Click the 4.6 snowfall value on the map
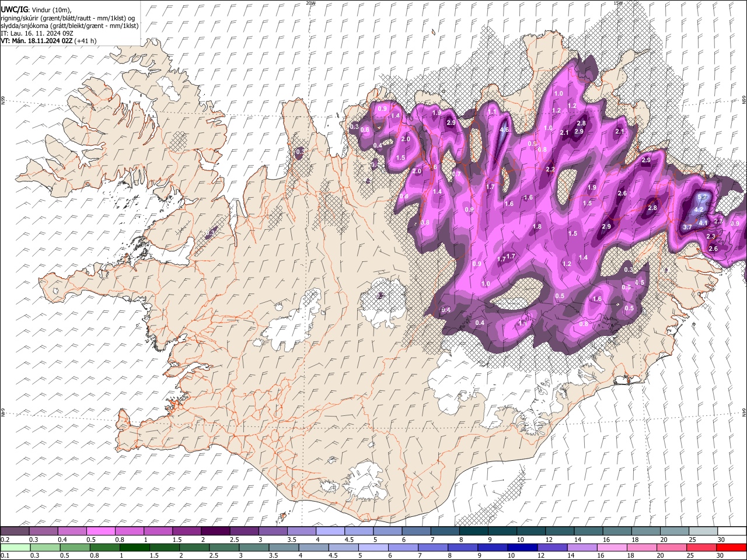Screen dimensions: 747x560 click(x=504, y=130)
